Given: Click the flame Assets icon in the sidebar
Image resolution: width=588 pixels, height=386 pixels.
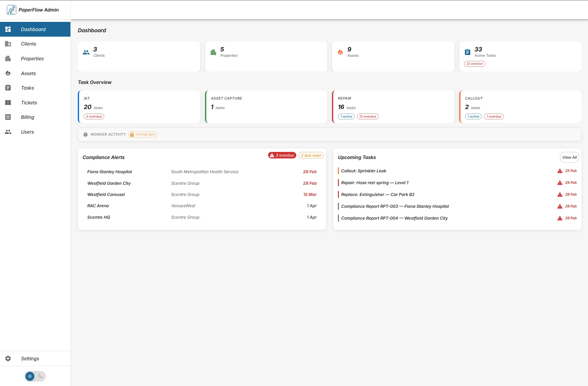Looking at the screenshot, I should (8, 73).
